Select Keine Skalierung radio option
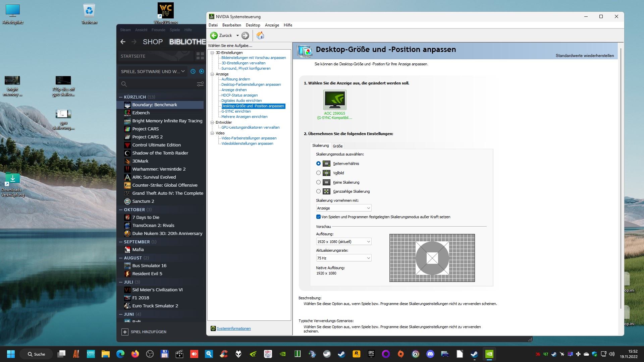Image resolution: width=644 pixels, height=362 pixels. click(x=318, y=182)
